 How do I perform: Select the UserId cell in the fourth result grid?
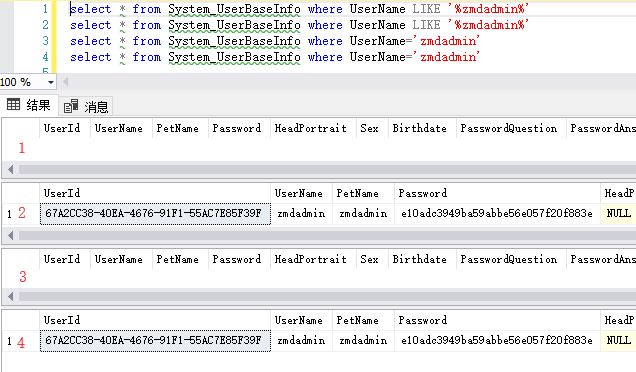pos(155,340)
